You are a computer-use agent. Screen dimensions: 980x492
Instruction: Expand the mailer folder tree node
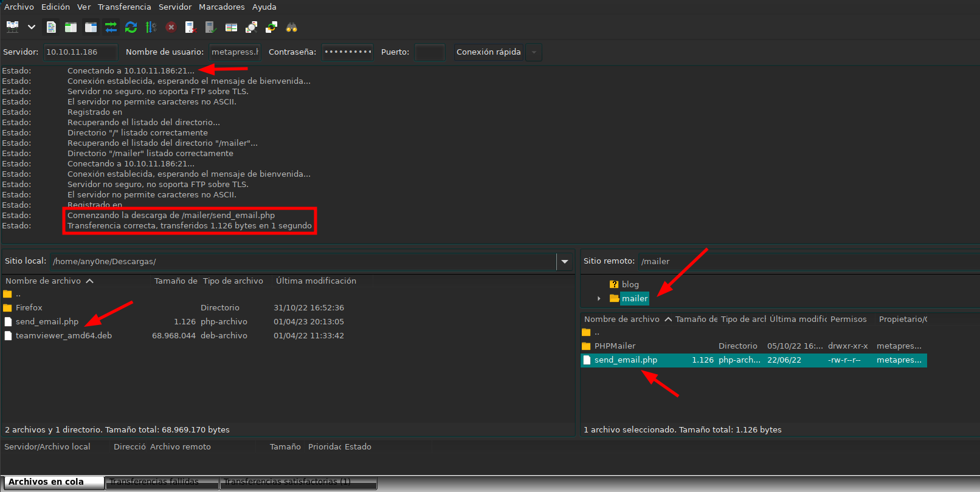click(x=599, y=298)
